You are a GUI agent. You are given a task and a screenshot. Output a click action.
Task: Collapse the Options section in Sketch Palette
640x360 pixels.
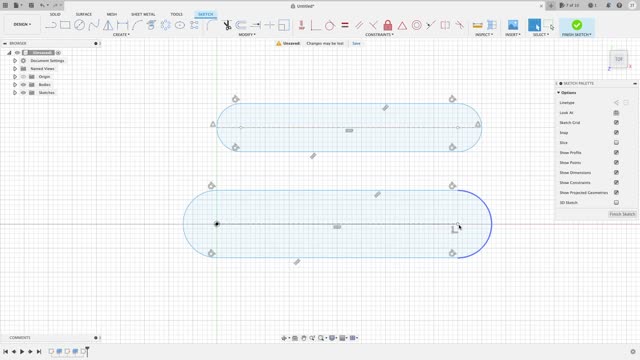[559, 93]
